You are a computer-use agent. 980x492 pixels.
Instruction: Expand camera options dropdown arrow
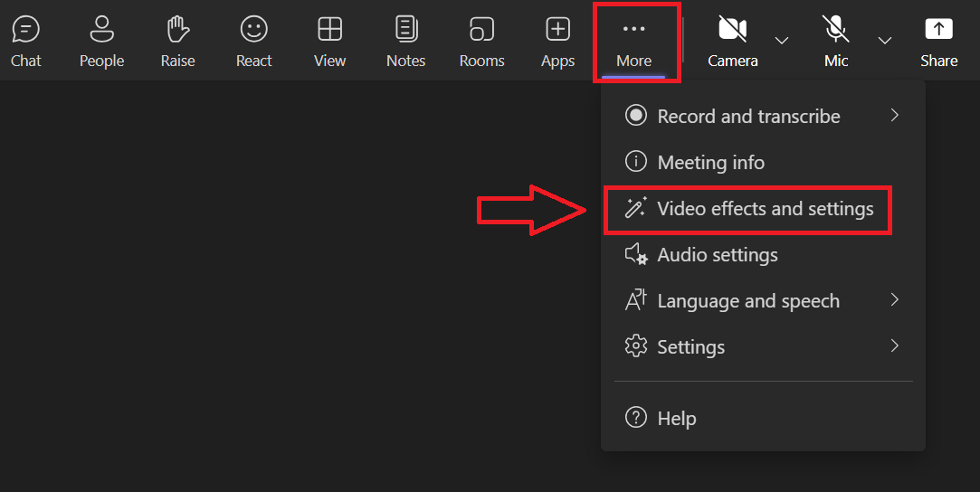click(782, 41)
